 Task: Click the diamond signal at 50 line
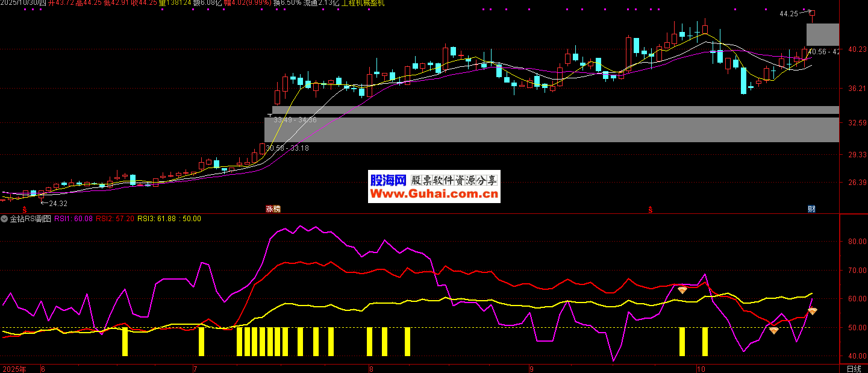click(773, 330)
